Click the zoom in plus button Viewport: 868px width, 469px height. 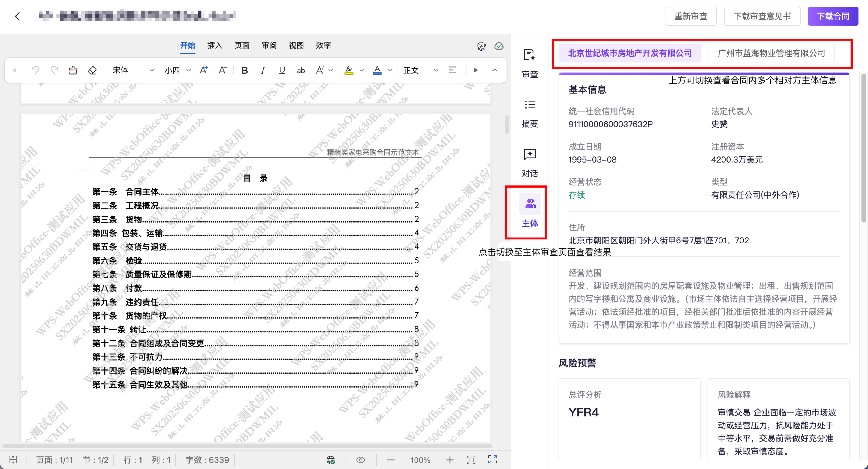(x=449, y=459)
